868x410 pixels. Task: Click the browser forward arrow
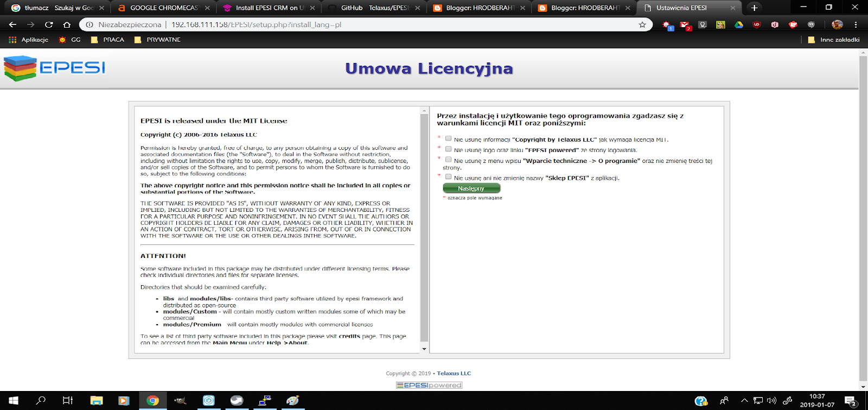coord(30,24)
